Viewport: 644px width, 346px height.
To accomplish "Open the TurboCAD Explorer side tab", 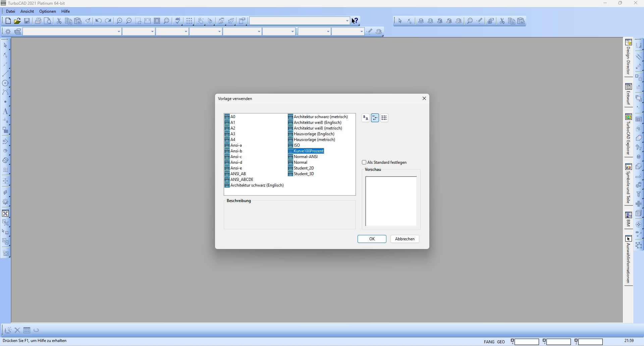I will [628, 135].
